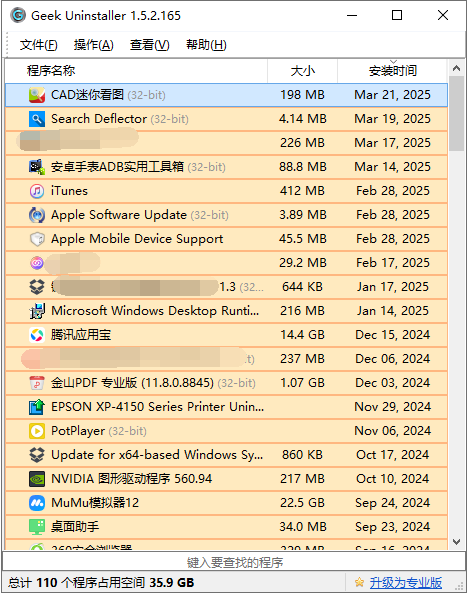Select Apple Mobile Device Support name text
The height and width of the screenshot is (595, 469).
137,239
